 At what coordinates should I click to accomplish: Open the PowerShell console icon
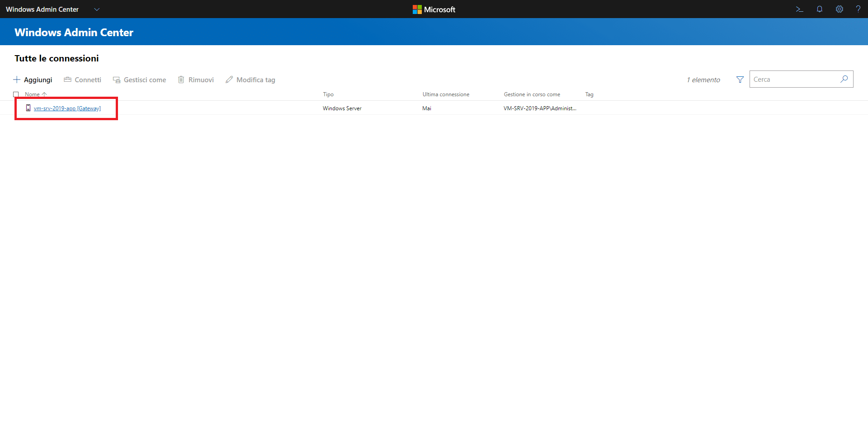tap(799, 9)
